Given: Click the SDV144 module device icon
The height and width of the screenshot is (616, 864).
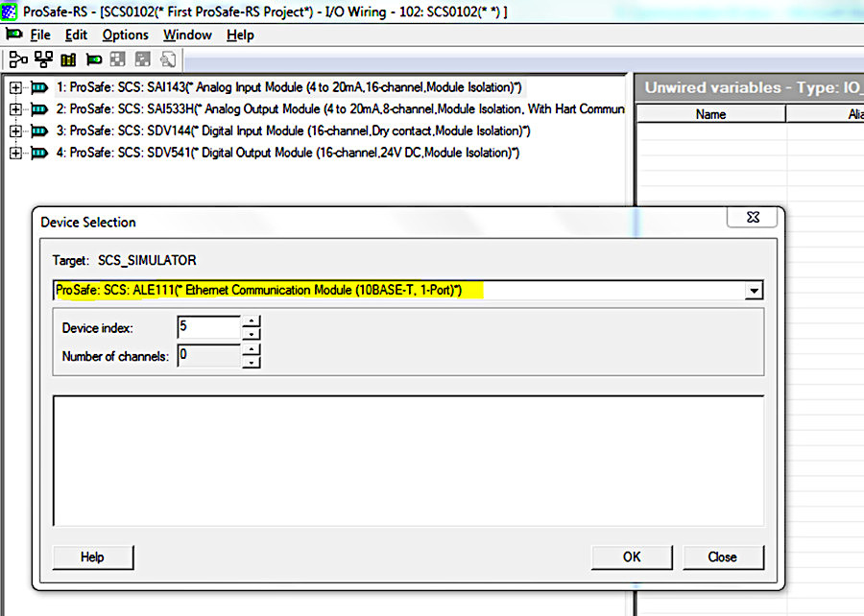Looking at the screenshot, I should [x=39, y=131].
